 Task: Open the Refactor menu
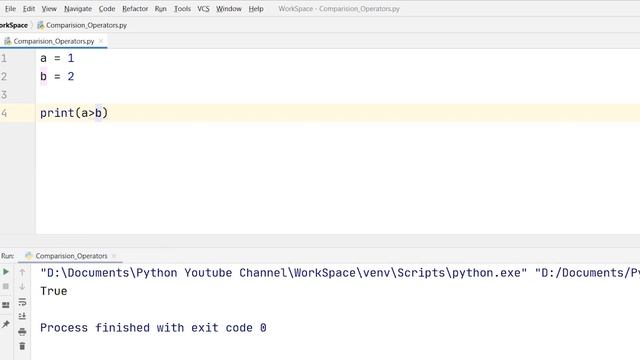click(x=135, y=9)
